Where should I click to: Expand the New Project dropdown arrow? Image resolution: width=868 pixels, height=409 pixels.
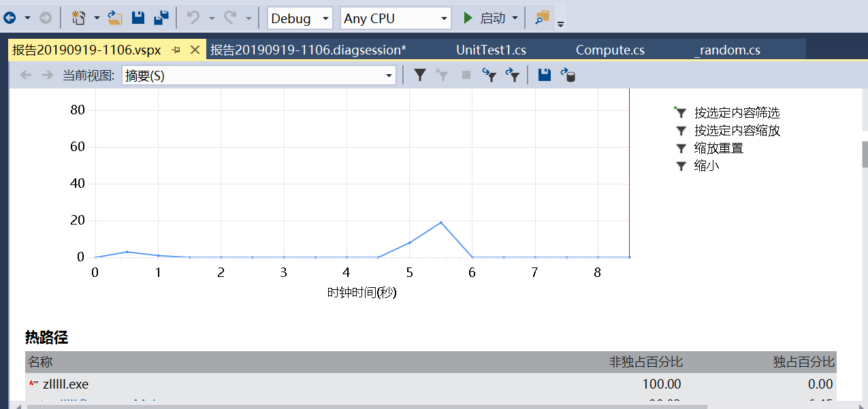click(x=97, y=18)
